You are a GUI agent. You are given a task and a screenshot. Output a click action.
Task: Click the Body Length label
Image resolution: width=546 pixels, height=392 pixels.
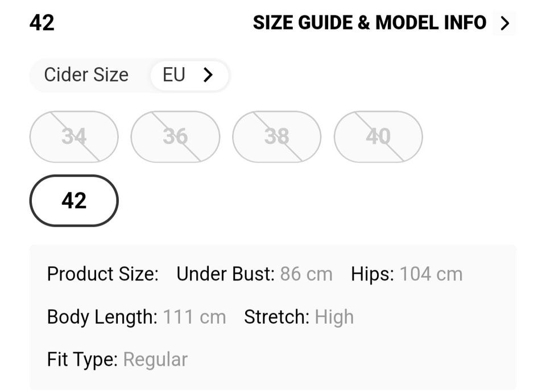pyautogui.click(x=102, y=317)
